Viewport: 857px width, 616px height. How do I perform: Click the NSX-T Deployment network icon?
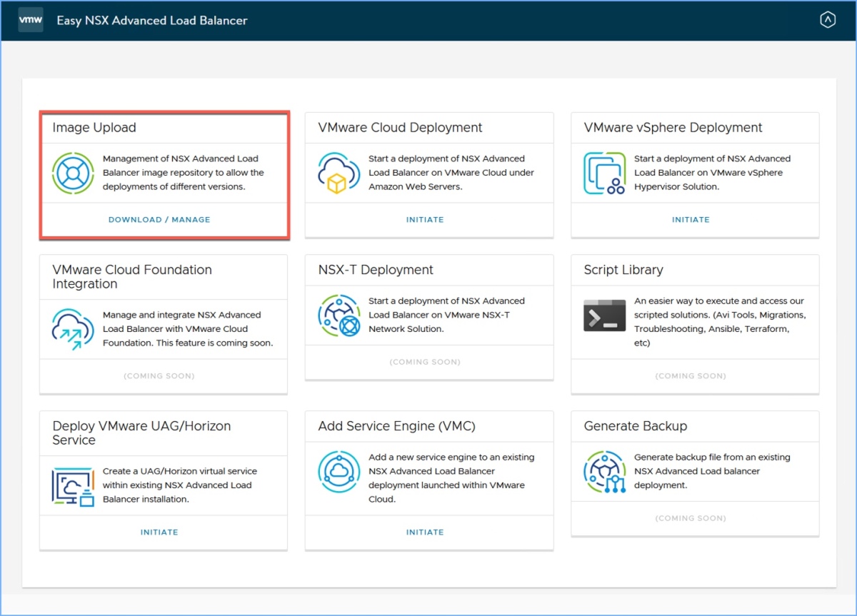(339, 315)
